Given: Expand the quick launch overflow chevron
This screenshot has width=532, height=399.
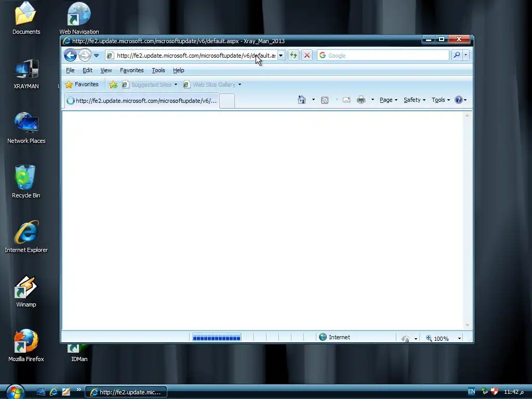Looking at the screenshot, I should point(79,390).
